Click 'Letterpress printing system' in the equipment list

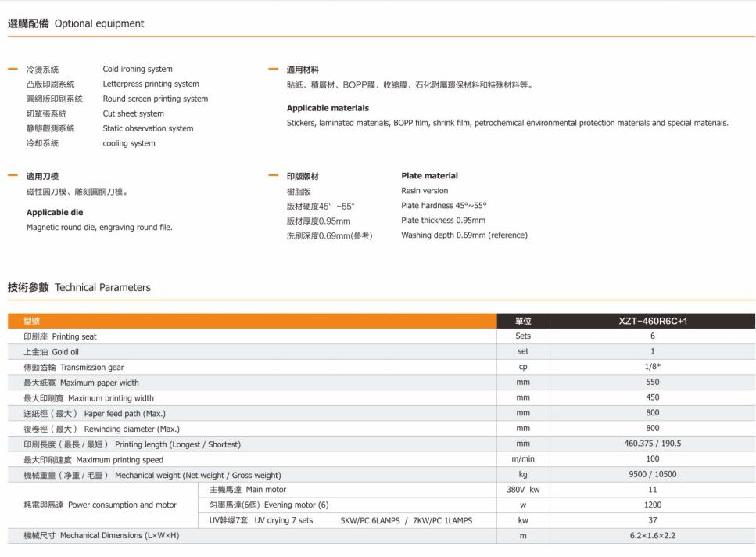pos(151,84)
